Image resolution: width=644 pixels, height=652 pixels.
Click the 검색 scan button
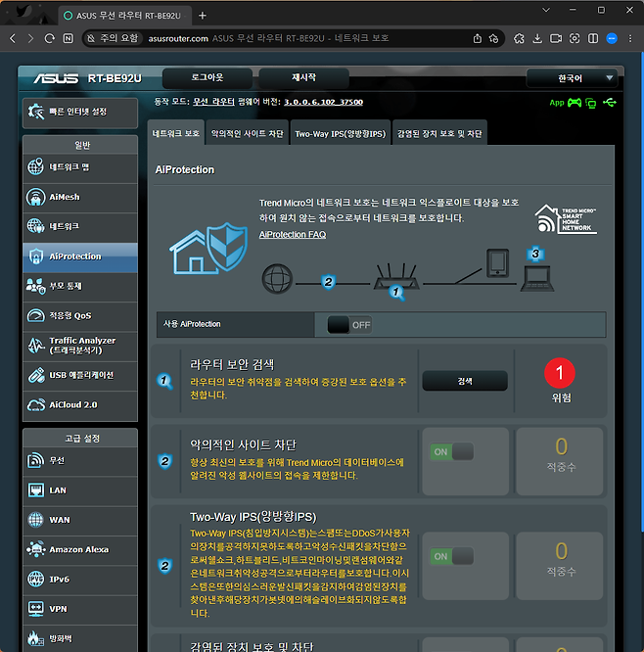pyautogui.click(x=464, y=381)
